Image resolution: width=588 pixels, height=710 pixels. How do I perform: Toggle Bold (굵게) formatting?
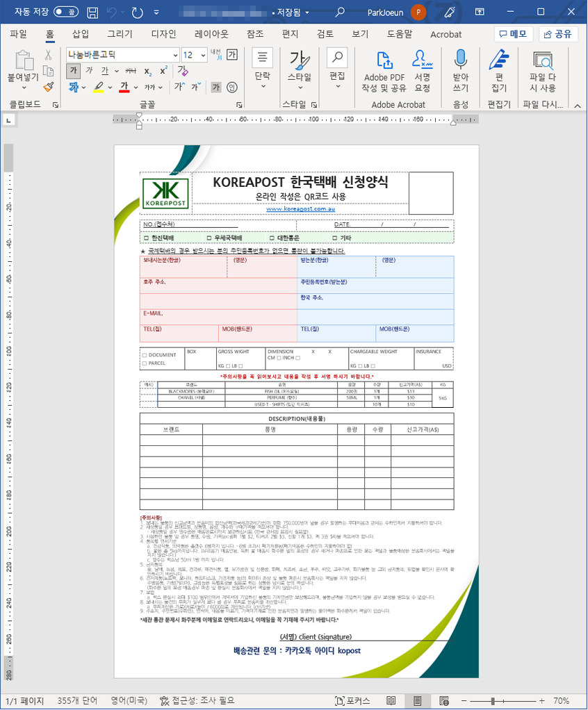coord(74,71)
